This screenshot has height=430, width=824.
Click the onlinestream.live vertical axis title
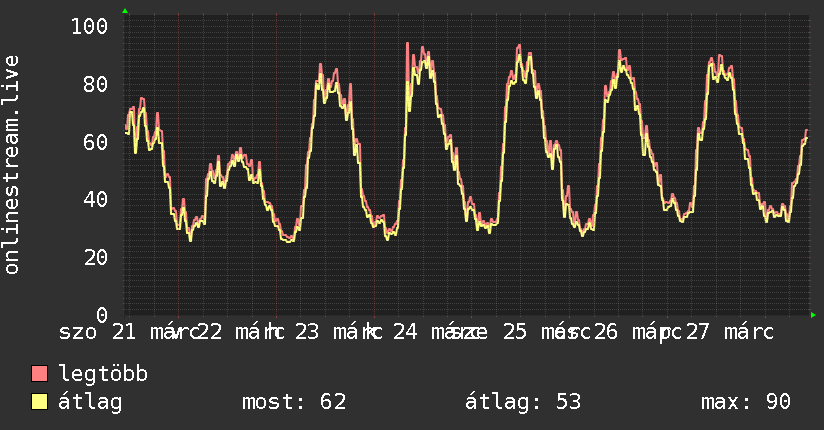pyautogui.click(x=11, y=165)
